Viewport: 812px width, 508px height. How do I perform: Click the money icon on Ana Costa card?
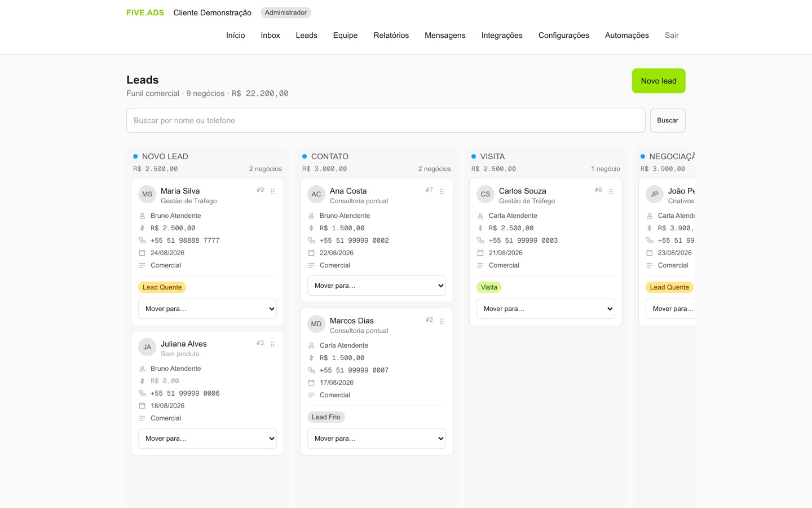click(311, 228)
